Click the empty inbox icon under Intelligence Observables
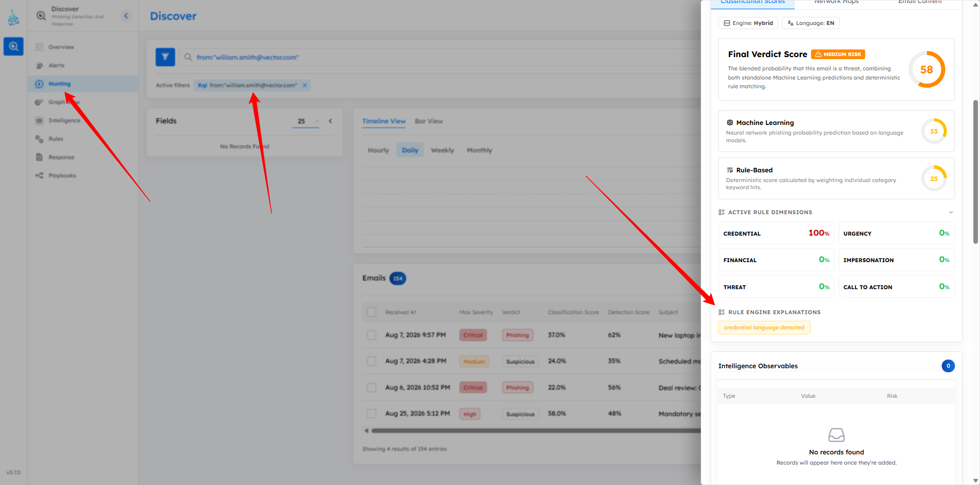This screenshot has height=485, width=980. tap(837, 435)
